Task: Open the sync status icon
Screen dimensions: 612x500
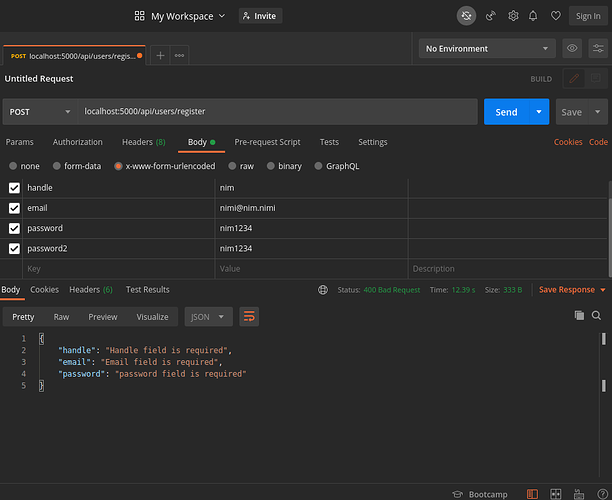Action: [x=466, y=16]
